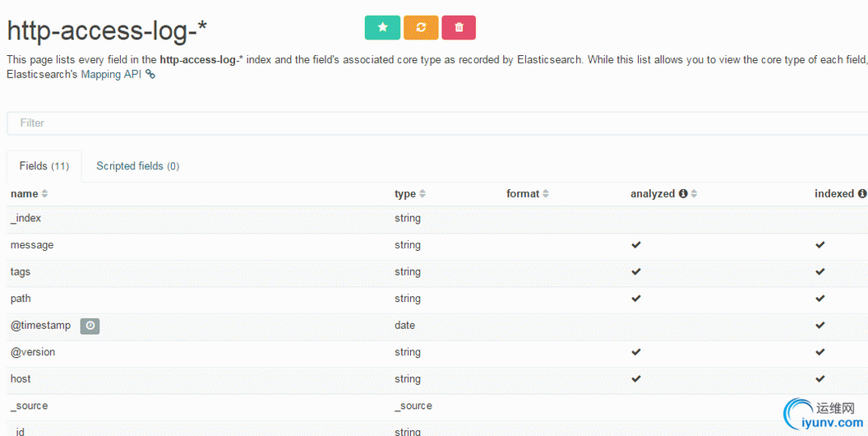Click the _source type cell

(413, 406)
